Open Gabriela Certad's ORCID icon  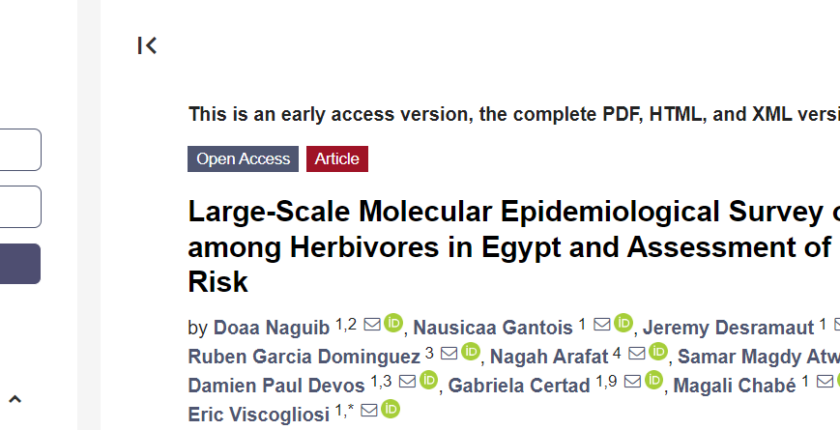[x=654, y=381]
